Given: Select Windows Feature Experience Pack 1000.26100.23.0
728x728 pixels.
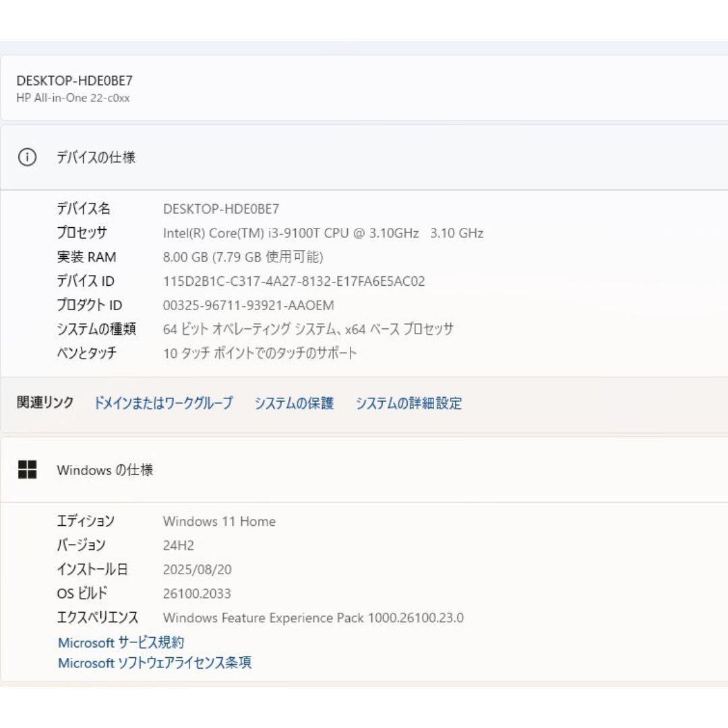Looking at the screenshot, I should (313, 618).
